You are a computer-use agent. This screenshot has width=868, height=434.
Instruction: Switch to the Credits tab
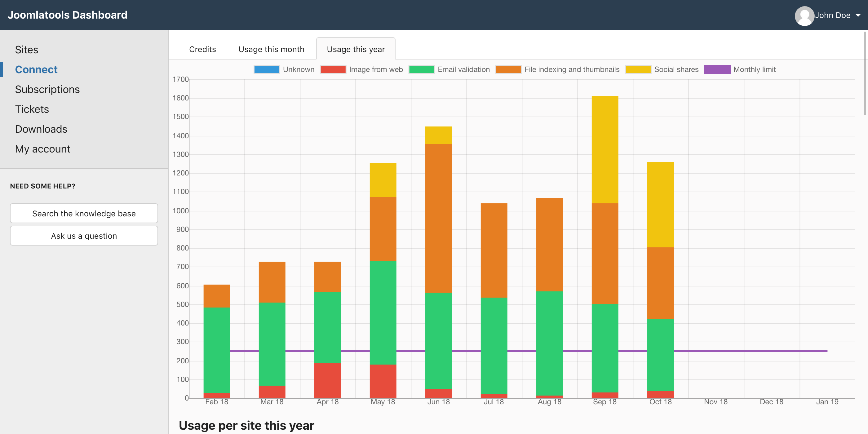tap(202, 49)
